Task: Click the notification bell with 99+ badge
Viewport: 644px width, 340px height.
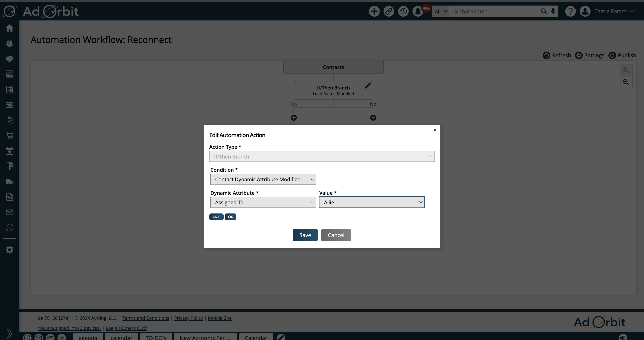Action: (x=418, y=11)
